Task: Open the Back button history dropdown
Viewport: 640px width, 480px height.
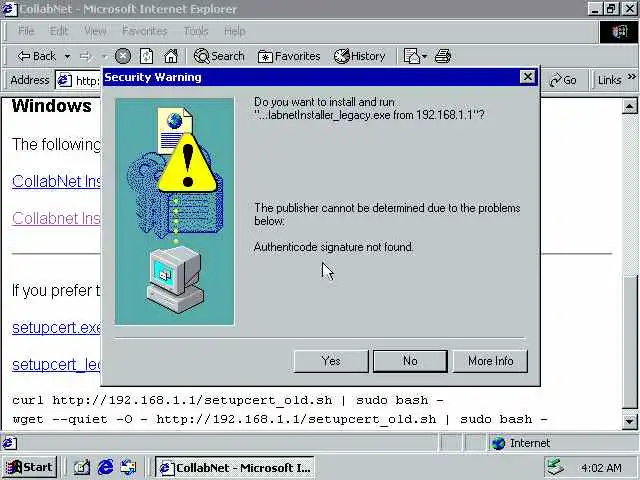Action: coord(67,56)
